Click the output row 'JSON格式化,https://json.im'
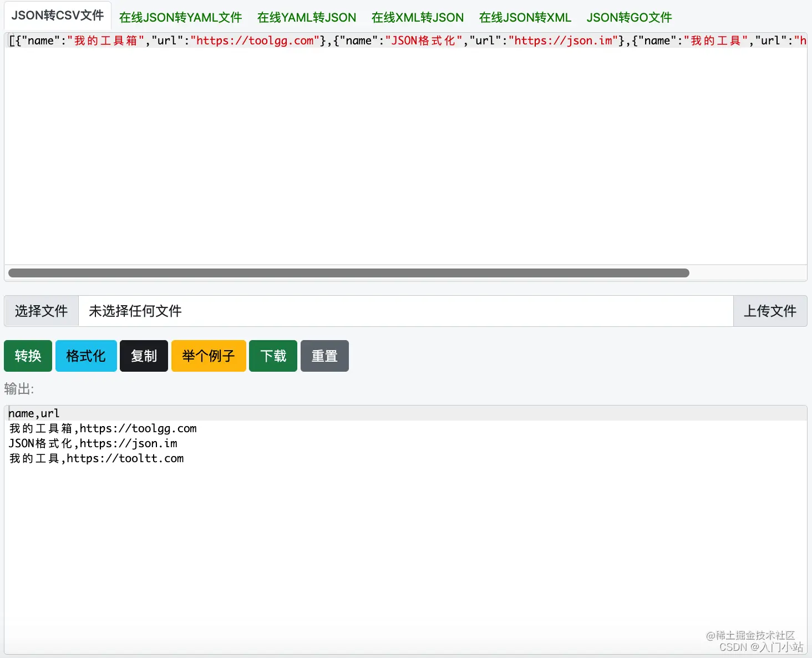Image resolution: width=812 pixels, height=658 pixels. coord(93,443)
